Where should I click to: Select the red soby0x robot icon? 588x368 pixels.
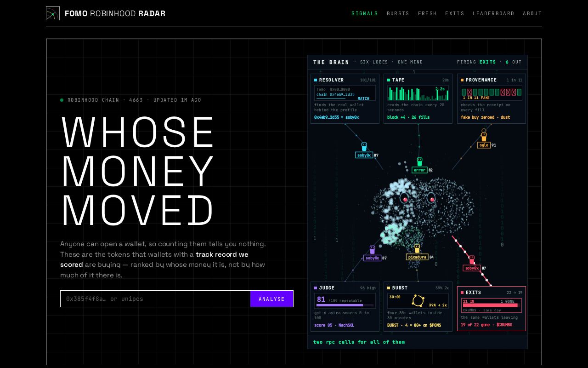tap(471, 259)
